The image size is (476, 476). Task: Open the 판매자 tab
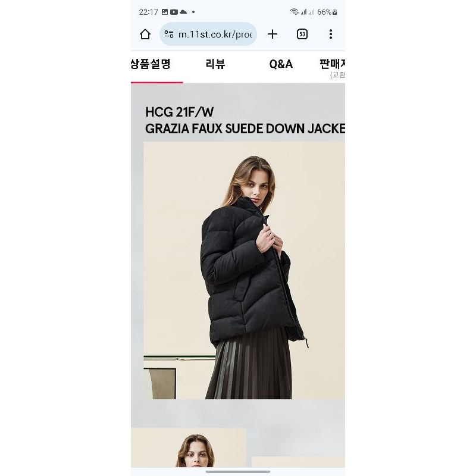point(332,64)
